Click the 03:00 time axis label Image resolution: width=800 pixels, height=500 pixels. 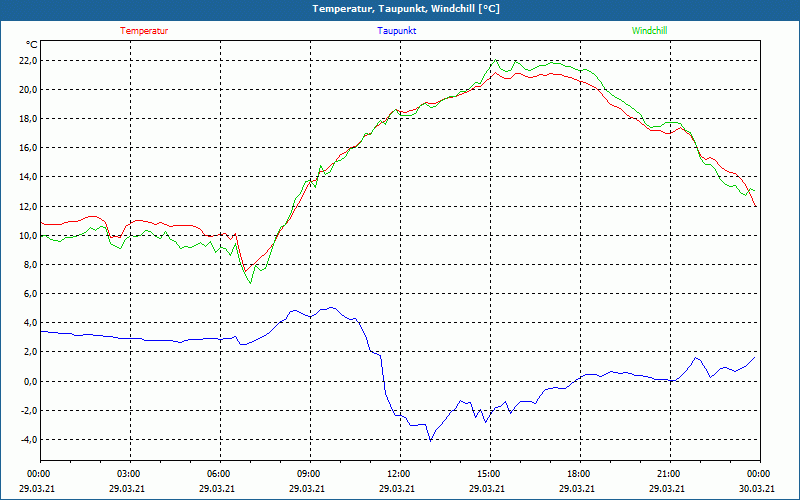pyautogui.click(x=131, y=474)
